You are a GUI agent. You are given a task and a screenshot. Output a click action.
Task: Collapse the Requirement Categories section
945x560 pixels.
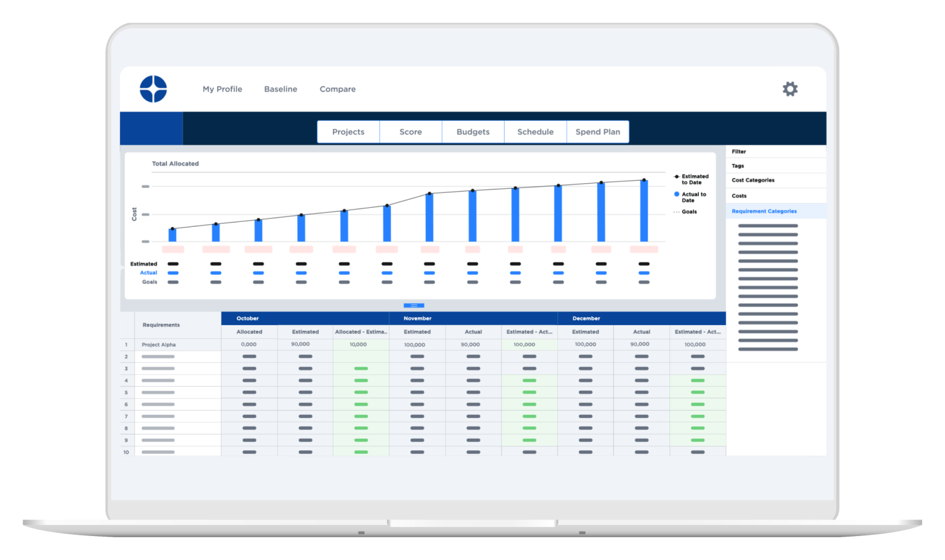pos(764,211)
